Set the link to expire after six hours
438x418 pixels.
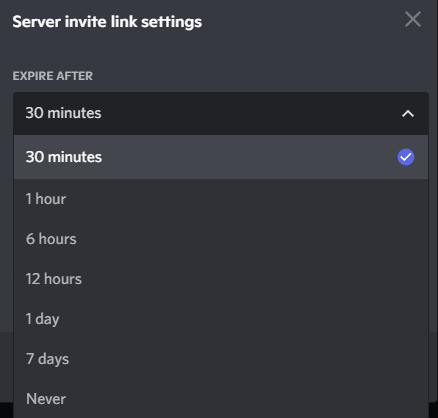click(x=221, y=239)
